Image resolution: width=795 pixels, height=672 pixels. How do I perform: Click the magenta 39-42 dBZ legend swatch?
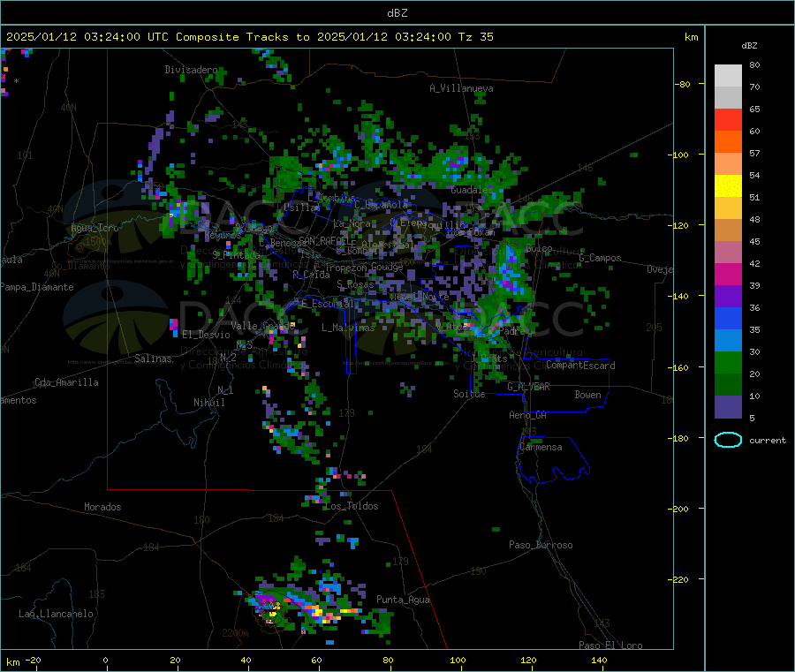coord(728,274)
